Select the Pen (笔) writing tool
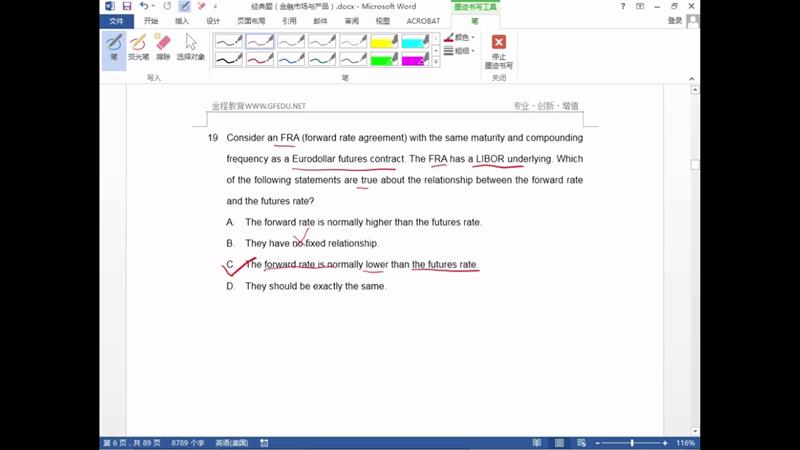800x450 pixels. [114, 50]
